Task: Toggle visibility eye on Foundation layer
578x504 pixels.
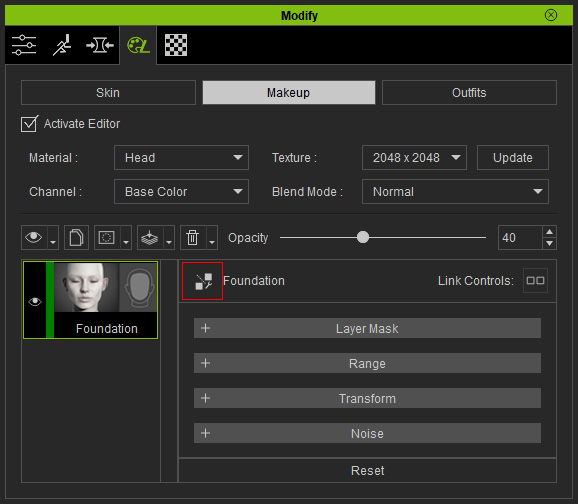Action: [35, 302]
